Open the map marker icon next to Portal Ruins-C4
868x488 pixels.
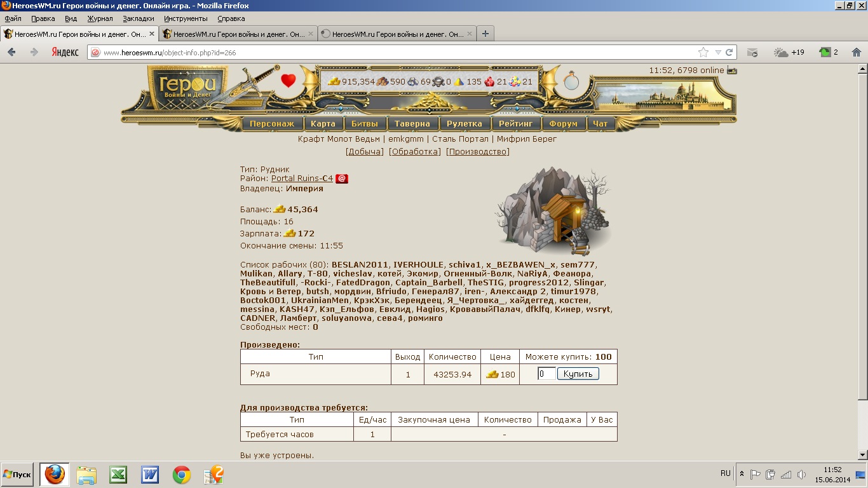(x=342, y=179)
